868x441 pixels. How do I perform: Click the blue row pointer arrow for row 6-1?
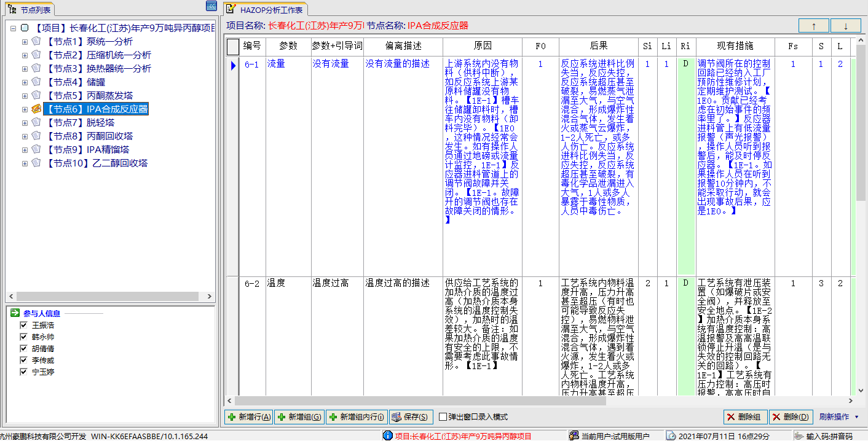(233, 65)
